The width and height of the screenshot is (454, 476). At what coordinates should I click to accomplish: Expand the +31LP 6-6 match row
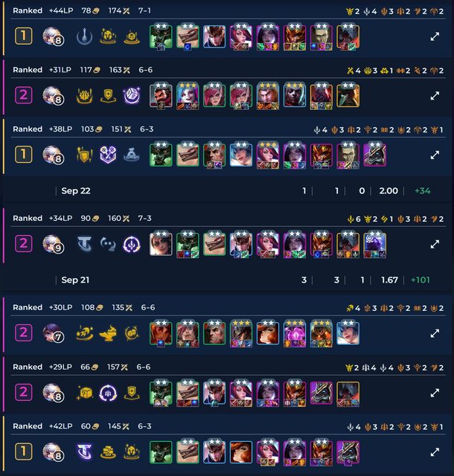[x=435, y=96]
